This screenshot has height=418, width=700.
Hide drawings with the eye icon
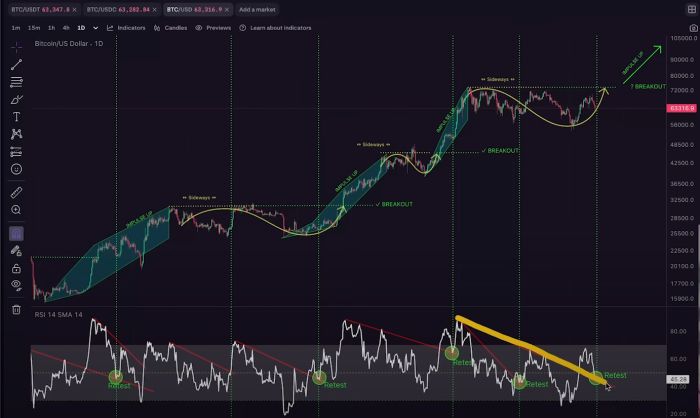pos(16,285)
